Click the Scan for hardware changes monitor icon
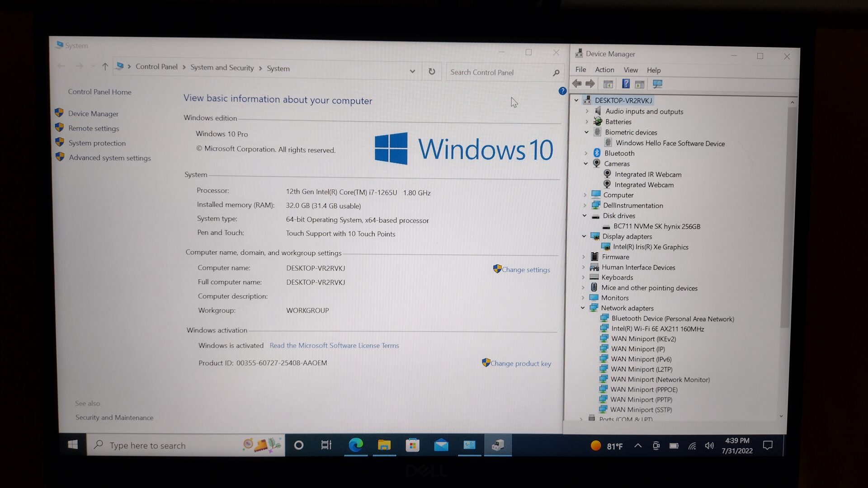Screen dimensions: 868x488 (657, 84)
